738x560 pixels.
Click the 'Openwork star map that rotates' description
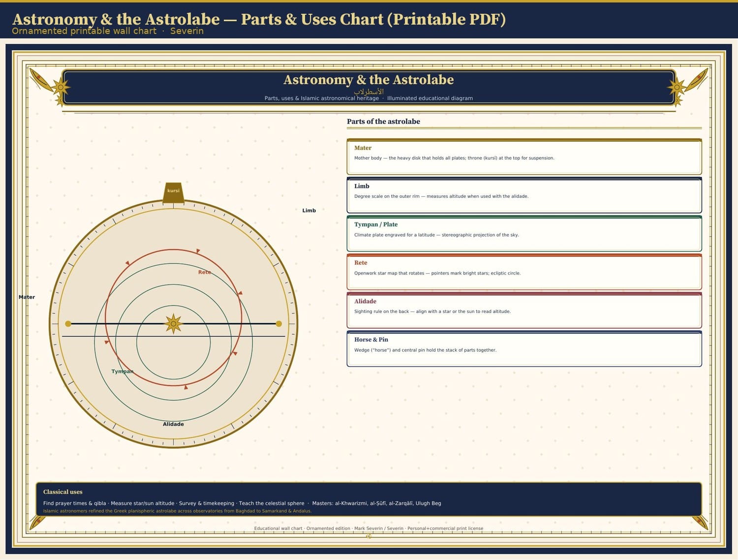[x=437, y=273]
